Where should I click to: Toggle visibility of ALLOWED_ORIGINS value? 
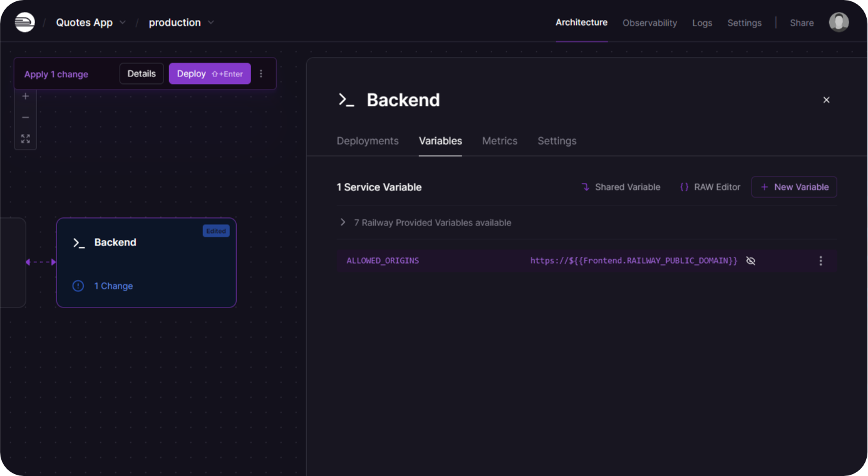click(751, 261)
